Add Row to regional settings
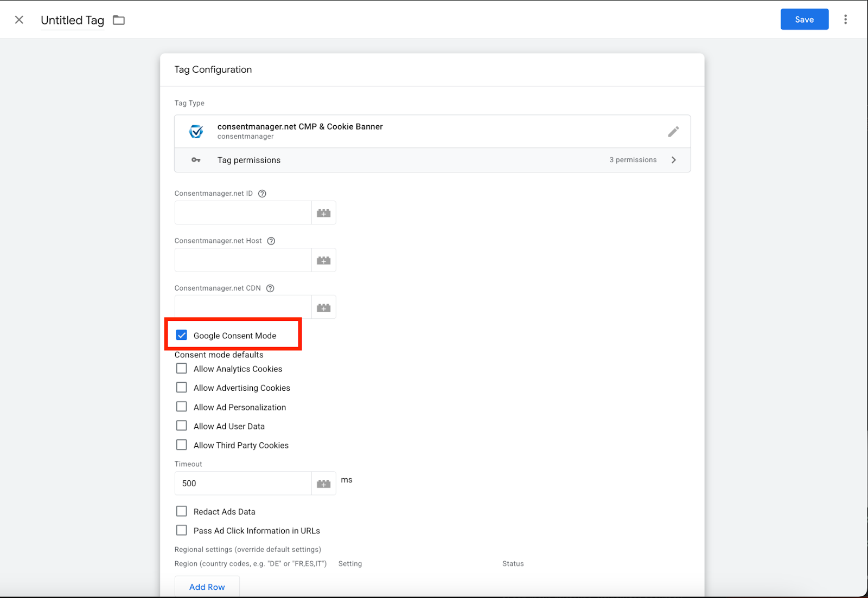The width and height of the screenshot is (868, 598). tap(207, 587)
